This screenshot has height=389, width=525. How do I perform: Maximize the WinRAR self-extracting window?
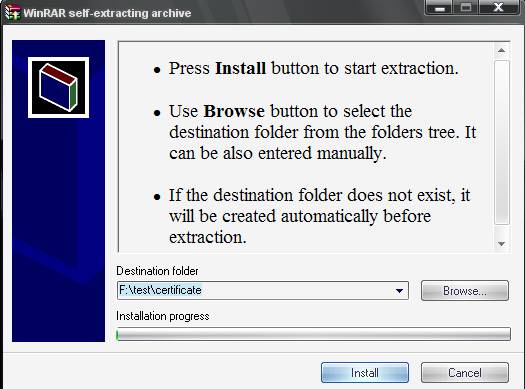click(466, 7)
